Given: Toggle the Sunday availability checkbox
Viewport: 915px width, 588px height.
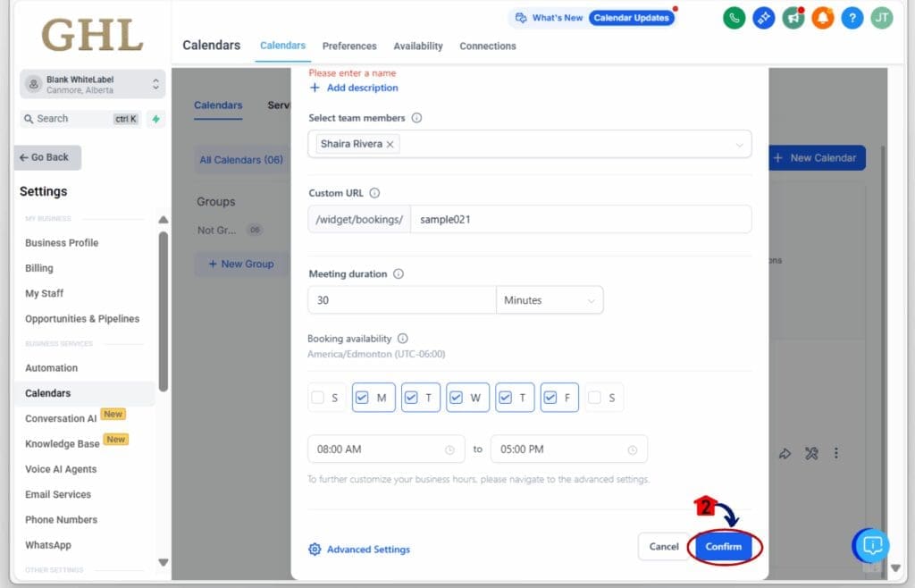Looking at the screenshot, I should click(x=318, y=398).
